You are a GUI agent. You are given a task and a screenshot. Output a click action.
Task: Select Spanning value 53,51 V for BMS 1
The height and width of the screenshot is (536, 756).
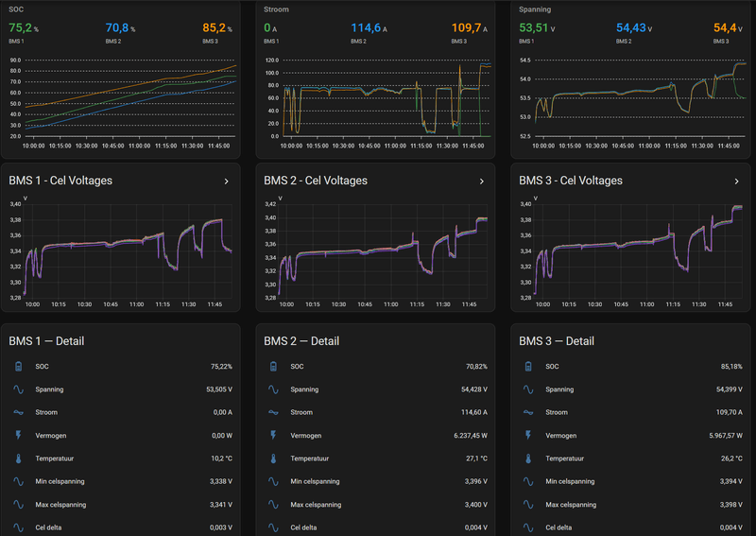coord(537,28)
